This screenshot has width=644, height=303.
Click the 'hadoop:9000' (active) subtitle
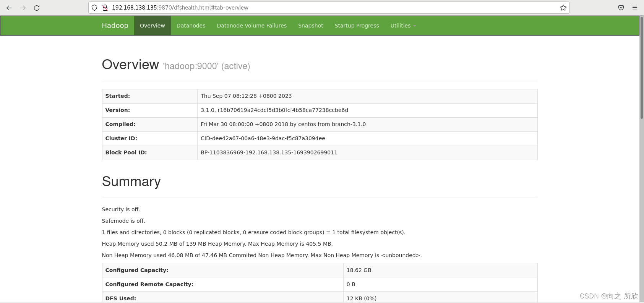[206, 66]
